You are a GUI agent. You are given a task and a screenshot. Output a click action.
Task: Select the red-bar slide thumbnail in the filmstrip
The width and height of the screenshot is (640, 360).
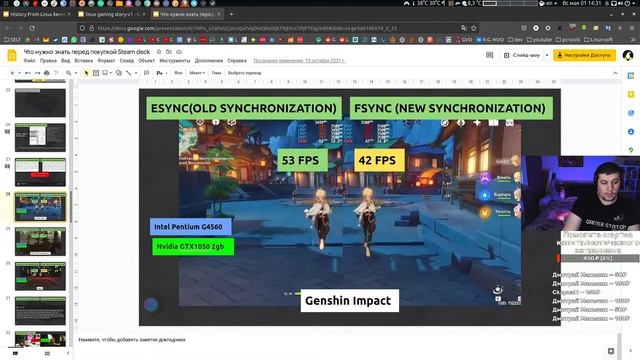tap(40, 172)
